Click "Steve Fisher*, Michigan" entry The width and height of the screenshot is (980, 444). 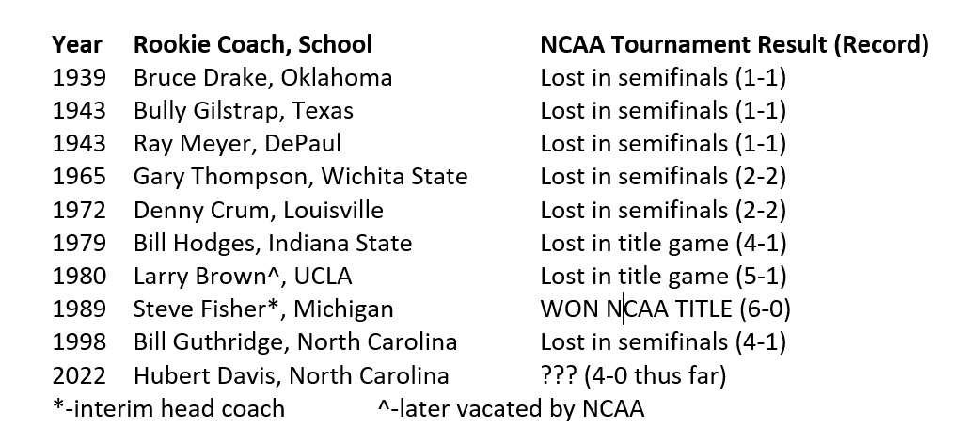pyautogui.click(x=263, y=309)
